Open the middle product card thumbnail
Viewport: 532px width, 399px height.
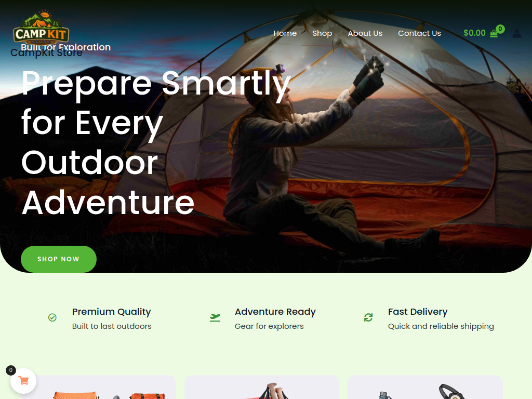point(262,387)
